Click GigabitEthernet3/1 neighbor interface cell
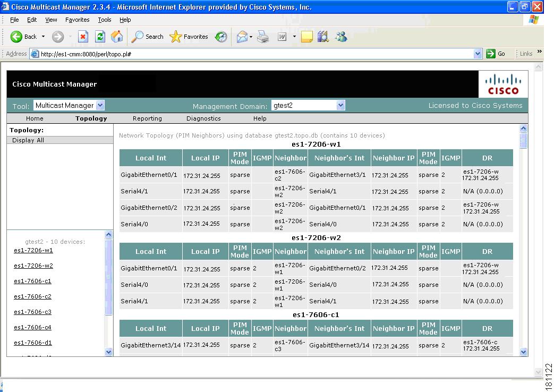This screenshot has width=554, height=392. pos(337,175)
